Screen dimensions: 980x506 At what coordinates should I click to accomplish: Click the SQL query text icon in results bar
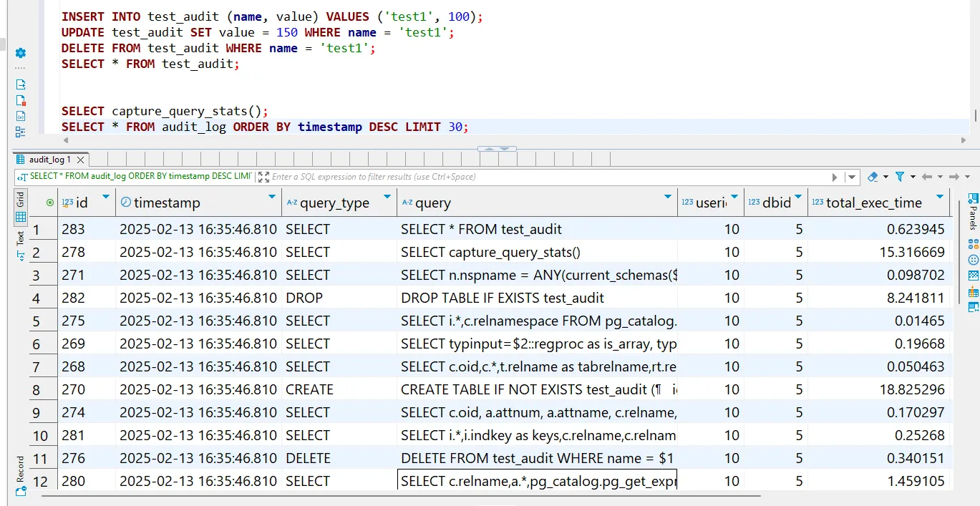coord(21,177)
